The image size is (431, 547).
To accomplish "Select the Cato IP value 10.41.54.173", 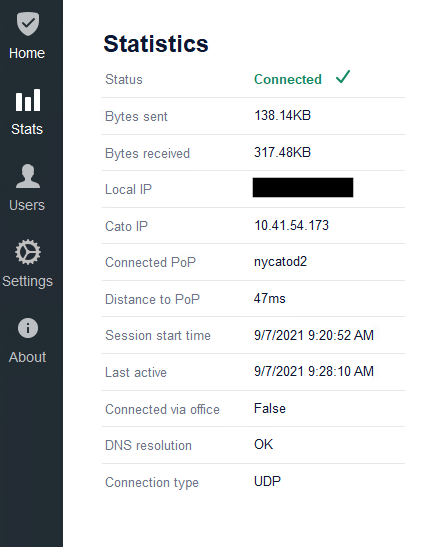I will pyautogui.click(x=291, y=225).
